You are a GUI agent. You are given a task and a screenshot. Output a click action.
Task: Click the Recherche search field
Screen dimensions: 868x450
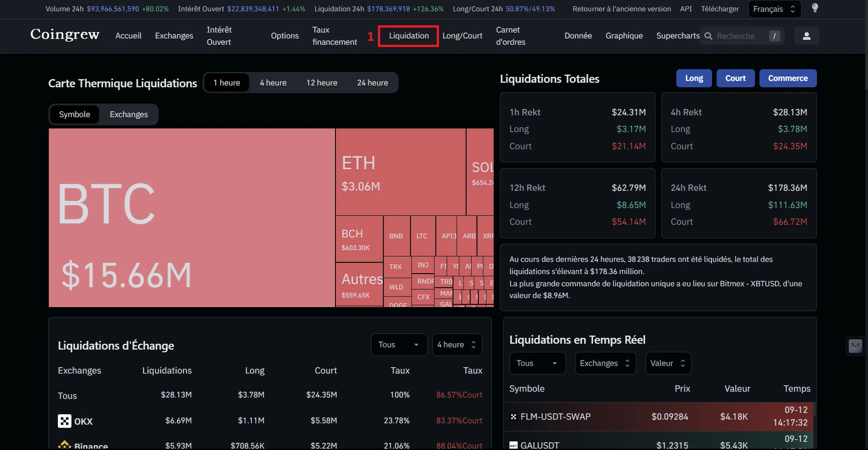[741, 36]
